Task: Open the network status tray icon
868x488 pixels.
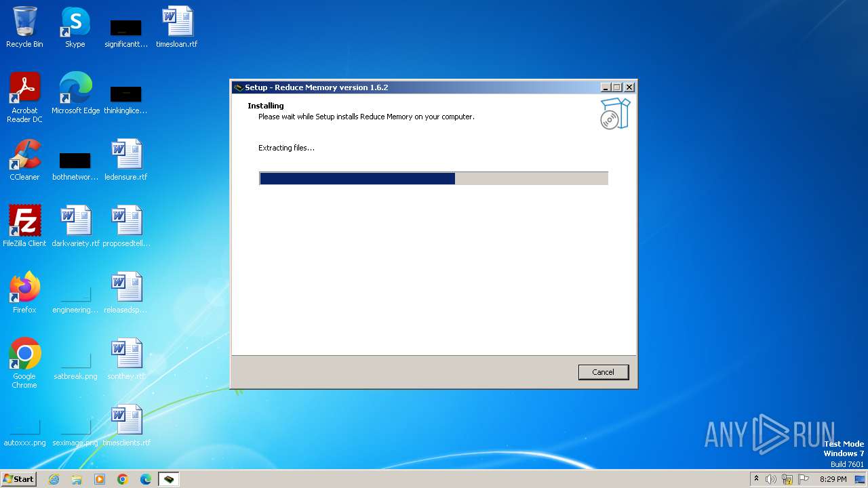Action: (x=787, y=479)
